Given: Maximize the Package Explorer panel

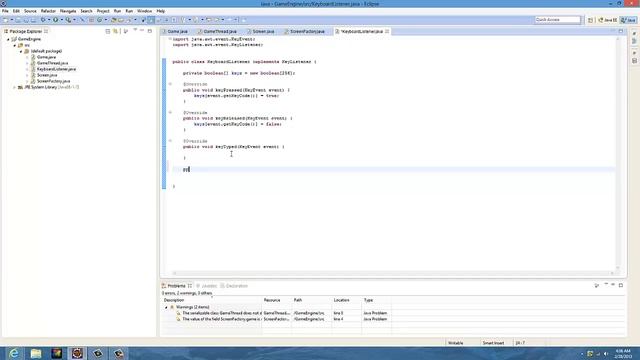Looking at the screenshot, I should (x=150, y=31).
